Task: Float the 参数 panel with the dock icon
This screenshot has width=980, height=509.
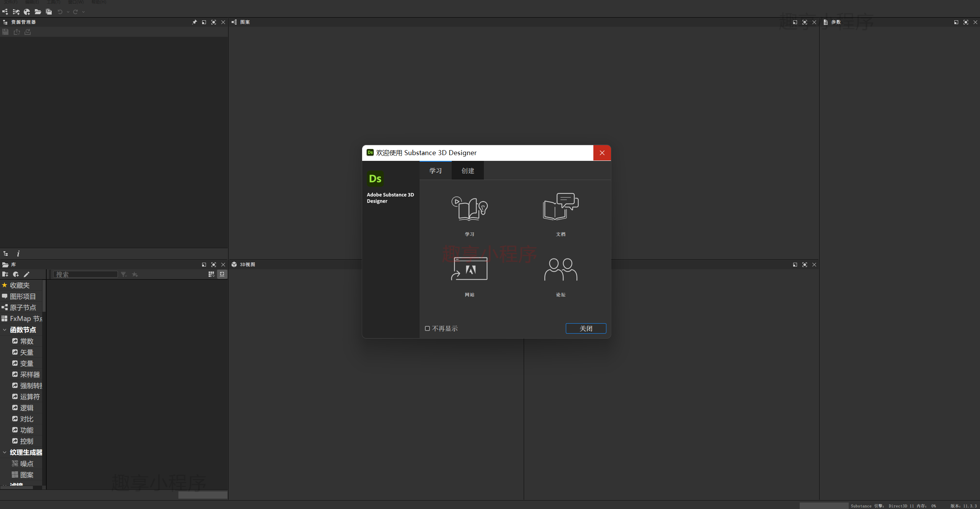Action: [x=956, y=22]
